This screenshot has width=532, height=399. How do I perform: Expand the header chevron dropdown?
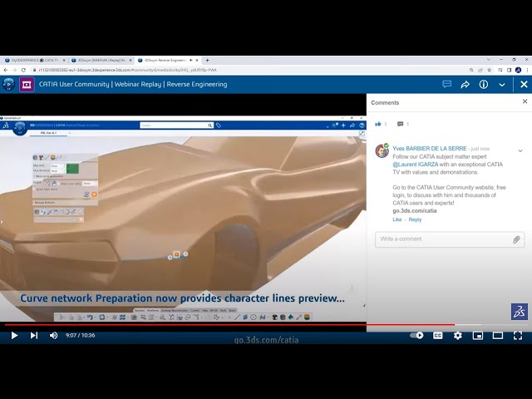502,85
